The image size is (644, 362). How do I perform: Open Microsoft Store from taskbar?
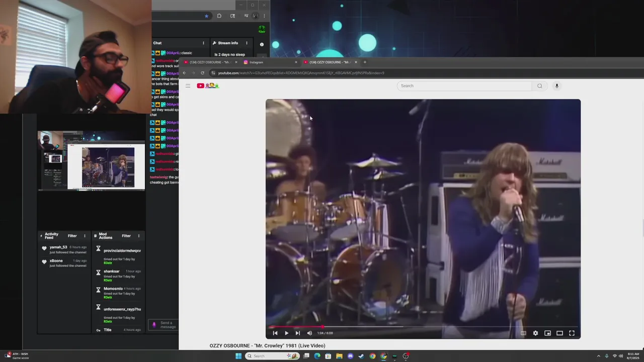[328, 356]
